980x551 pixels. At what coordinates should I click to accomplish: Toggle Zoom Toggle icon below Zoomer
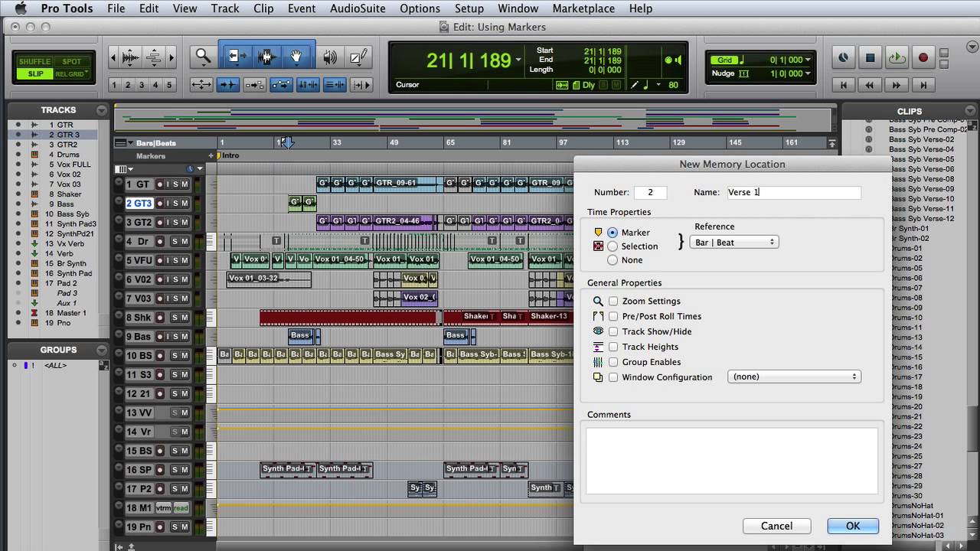tap(201, 85)
